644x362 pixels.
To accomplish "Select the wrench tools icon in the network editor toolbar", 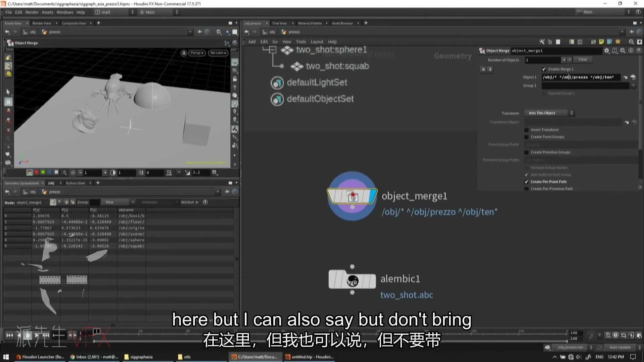I will click(x=542, y=42).
